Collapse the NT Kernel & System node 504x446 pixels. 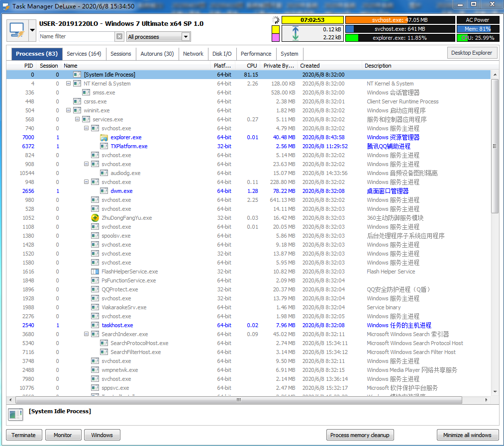point(68,83)
